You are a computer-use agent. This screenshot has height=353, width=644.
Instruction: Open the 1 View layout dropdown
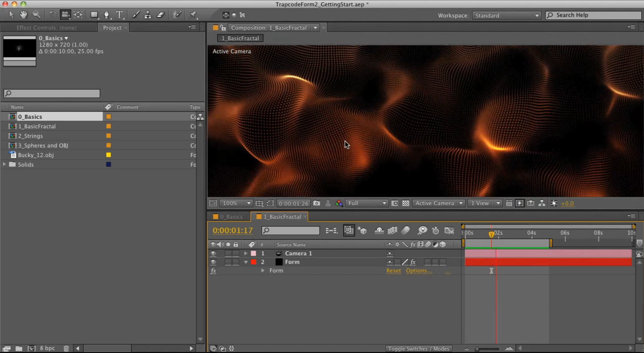pos(485,203)
